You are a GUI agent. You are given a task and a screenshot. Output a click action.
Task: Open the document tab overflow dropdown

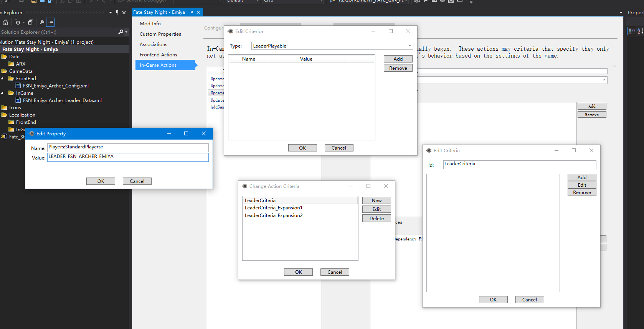coord(621,13)
